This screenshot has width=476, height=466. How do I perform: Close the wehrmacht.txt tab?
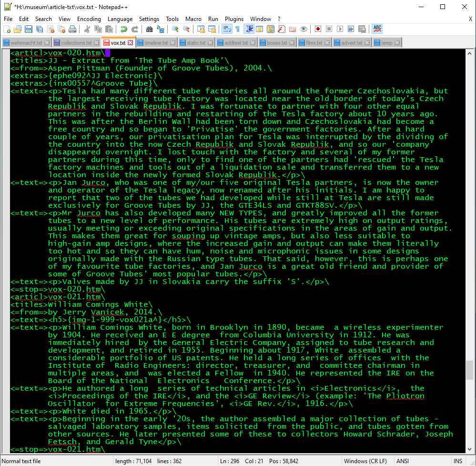47,43
